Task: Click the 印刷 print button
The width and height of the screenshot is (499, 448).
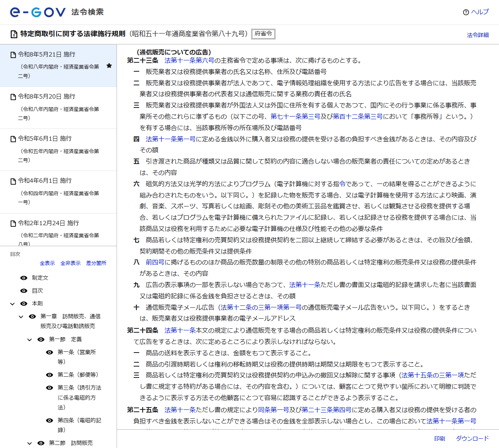Action: click(440, 439)
